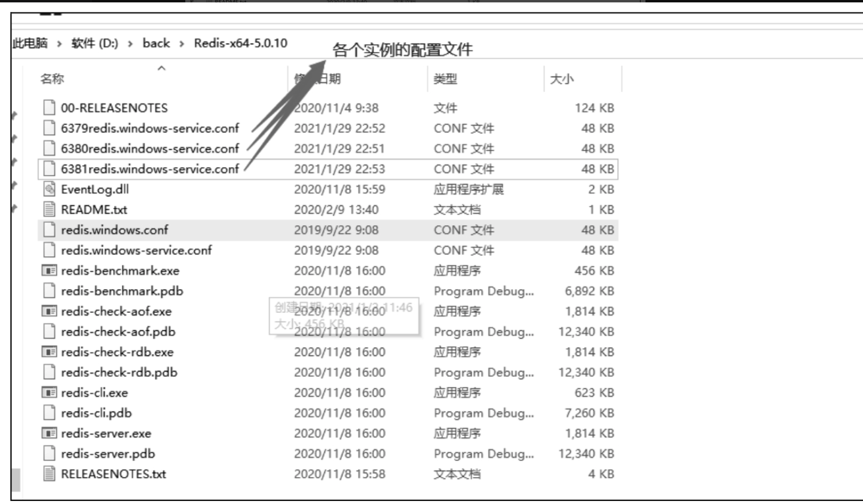Click the 6379redis.windows-service.conf file icon
The image size is (863, 504).
click(49, 128)
